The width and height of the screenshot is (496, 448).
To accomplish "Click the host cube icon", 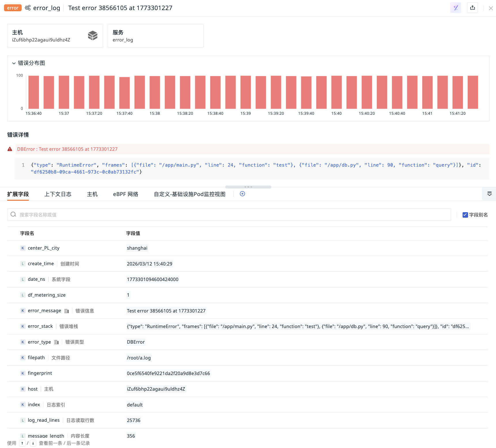I will click(x=93, y=36).
